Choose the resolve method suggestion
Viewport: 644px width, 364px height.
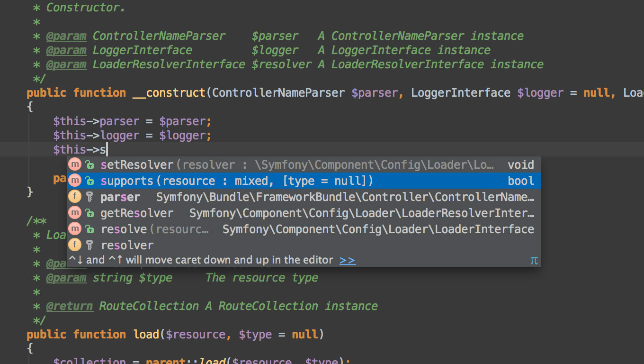pyautogui.click(x=304, y=229)
